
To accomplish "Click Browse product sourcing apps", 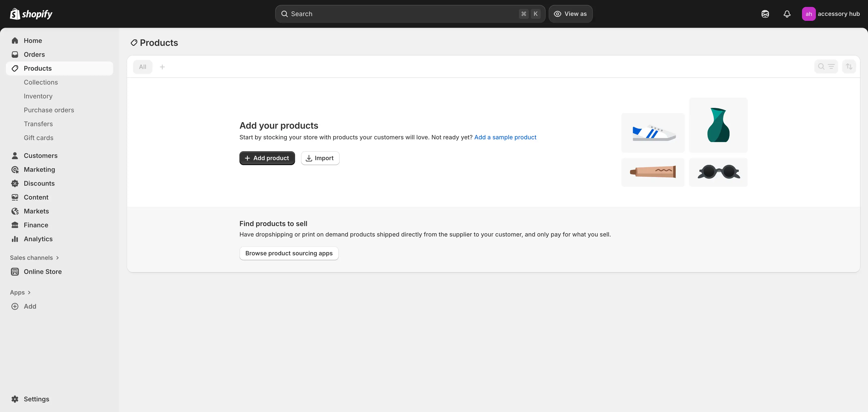I will (x=289, y=253).
